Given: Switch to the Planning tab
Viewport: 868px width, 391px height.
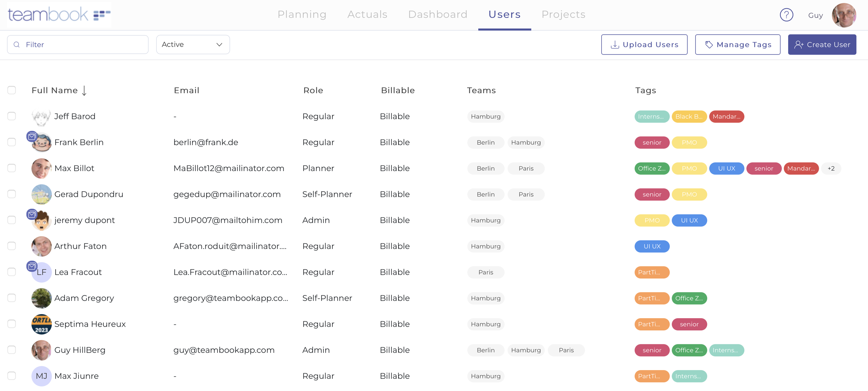Looking at the screenshot, I should (301, 14).
